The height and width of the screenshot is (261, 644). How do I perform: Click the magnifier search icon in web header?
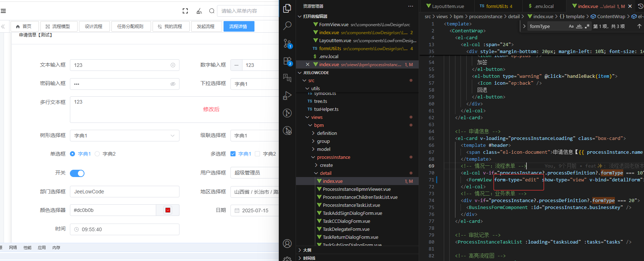(x=212, y=11)
